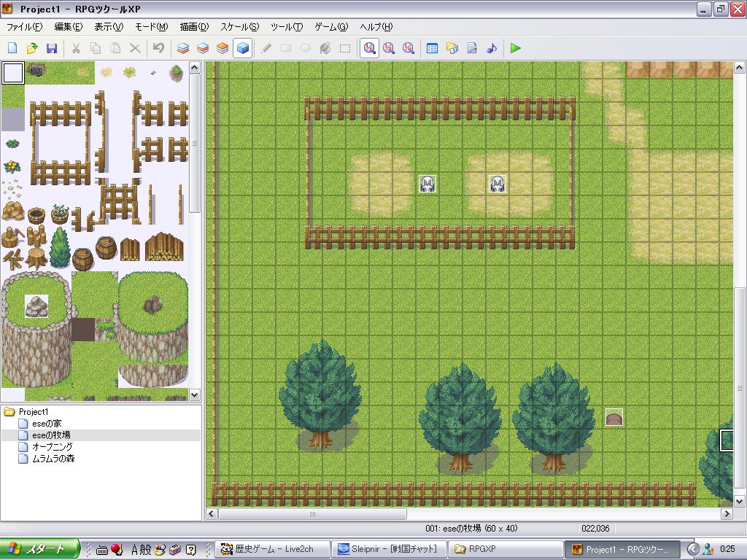Pick the stacked log pile tile

[164, 246]
